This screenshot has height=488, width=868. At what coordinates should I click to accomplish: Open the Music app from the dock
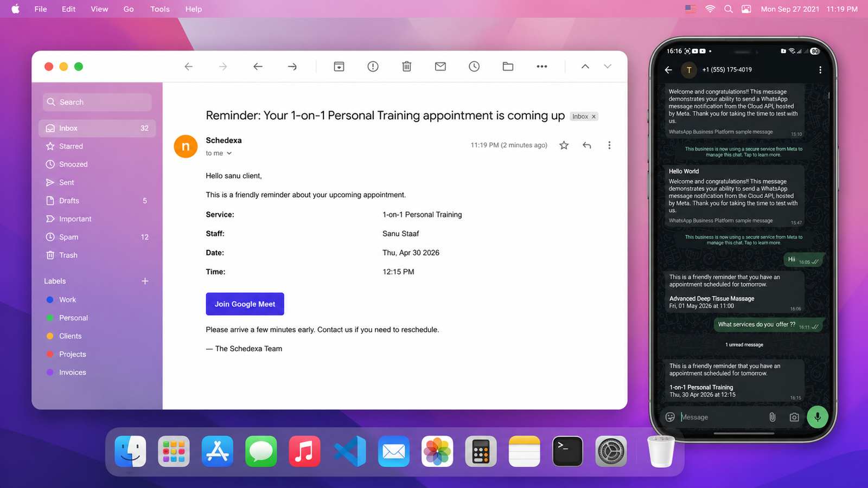coord(304,451)
